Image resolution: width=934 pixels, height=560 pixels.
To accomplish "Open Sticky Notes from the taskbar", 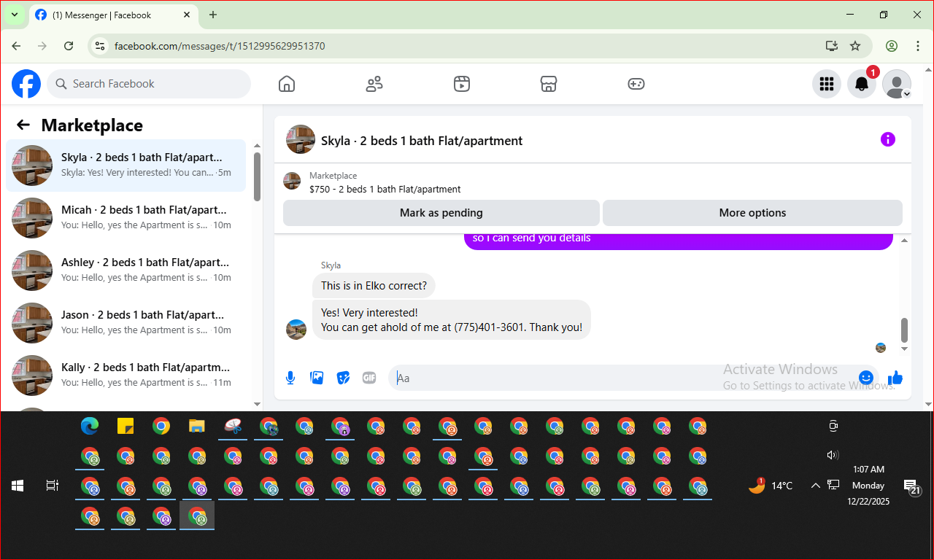I will [x=126, y=426].
